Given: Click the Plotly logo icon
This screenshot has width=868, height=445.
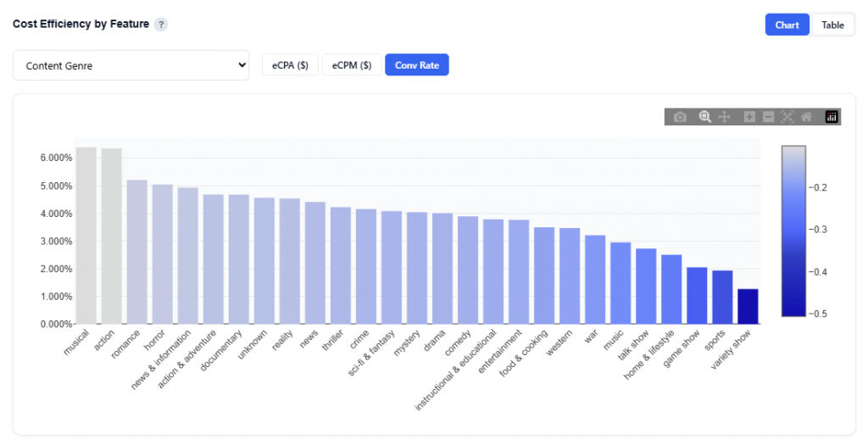Looking at the screenshot, I should point(832,117).
